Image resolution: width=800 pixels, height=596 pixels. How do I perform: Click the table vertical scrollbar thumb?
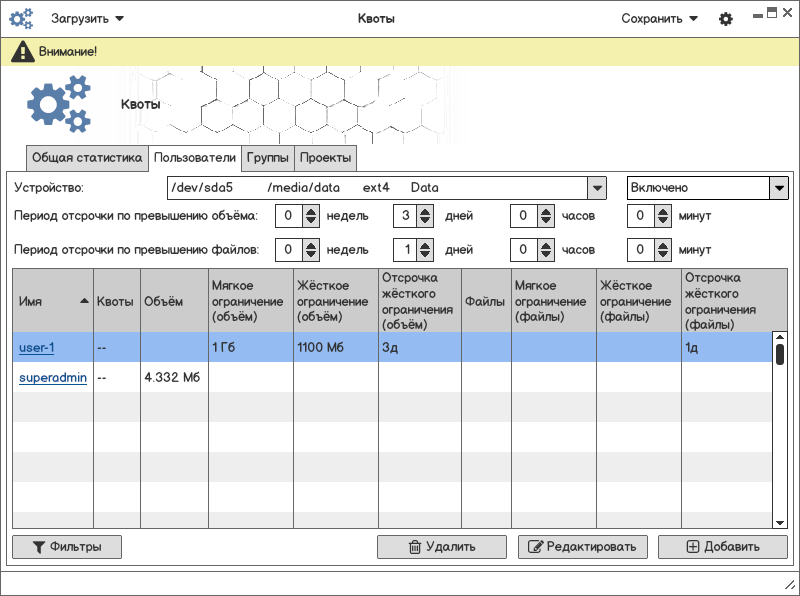pyautogui.click(x=780, y=354)
